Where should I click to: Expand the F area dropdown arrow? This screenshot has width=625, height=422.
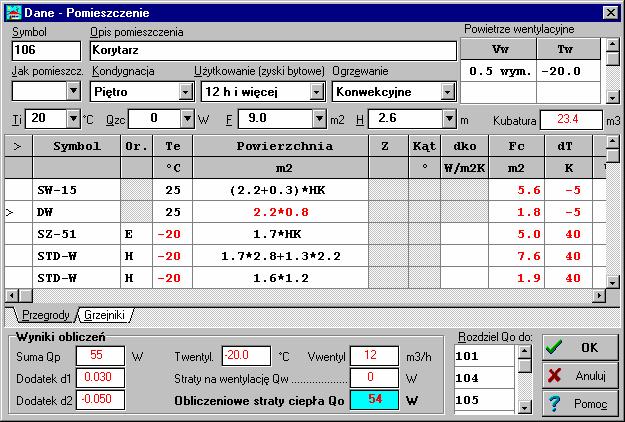click(319, 119)
